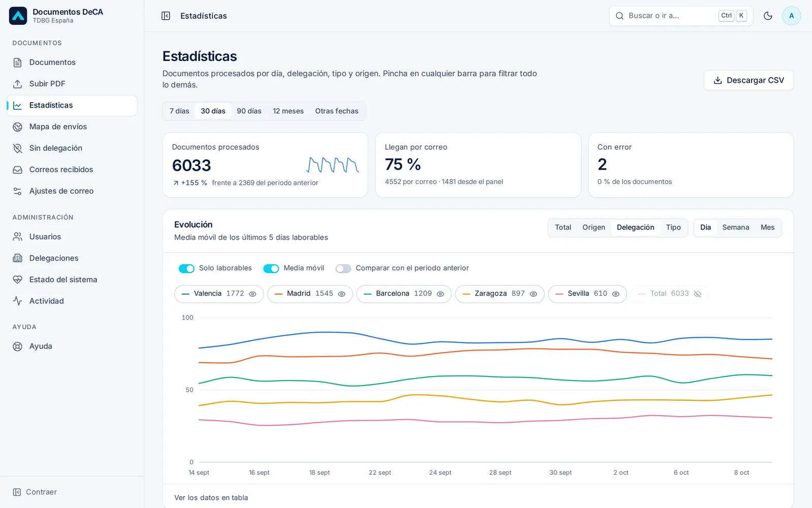The image size is (812, 508).
Task: Toggle the sidebar panel icon beside Estadísticas
Action: (166, 16)
